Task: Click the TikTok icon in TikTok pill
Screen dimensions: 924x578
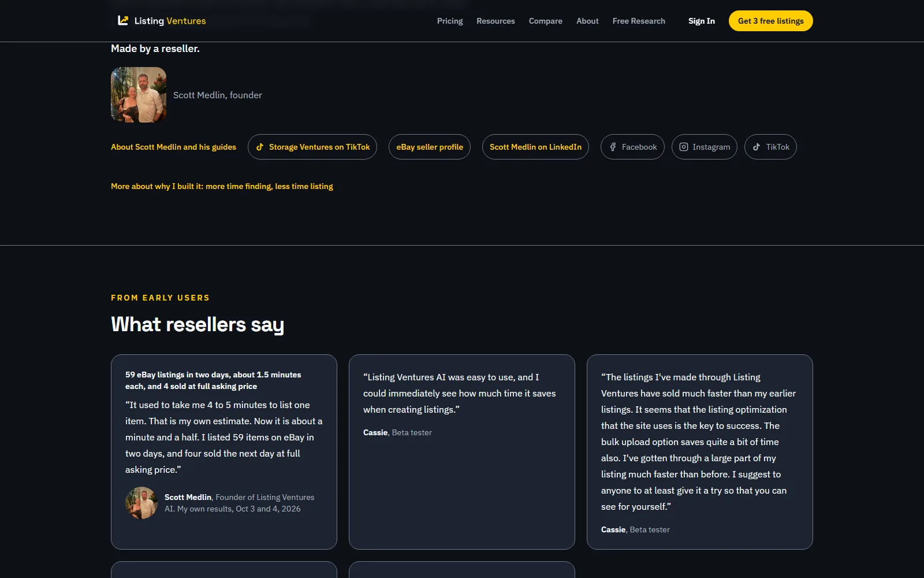Action: [x=757, y=147]
